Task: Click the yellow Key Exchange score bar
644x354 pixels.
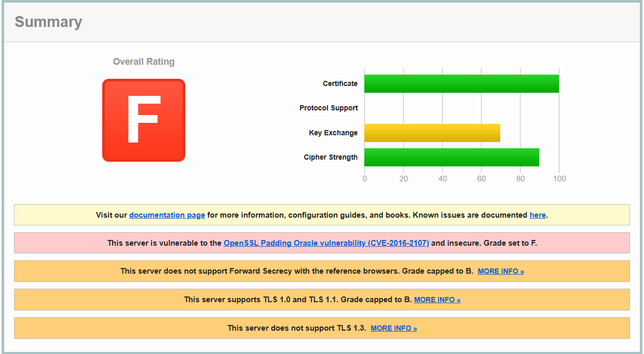Action: (432, 133)
